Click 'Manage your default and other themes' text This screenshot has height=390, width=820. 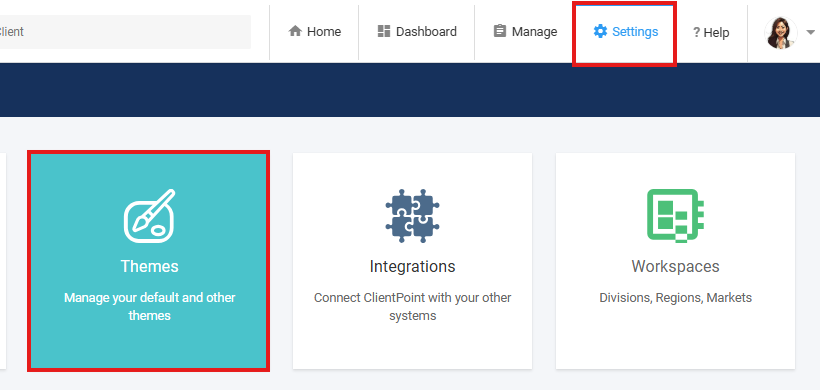(x=150, y=306)
